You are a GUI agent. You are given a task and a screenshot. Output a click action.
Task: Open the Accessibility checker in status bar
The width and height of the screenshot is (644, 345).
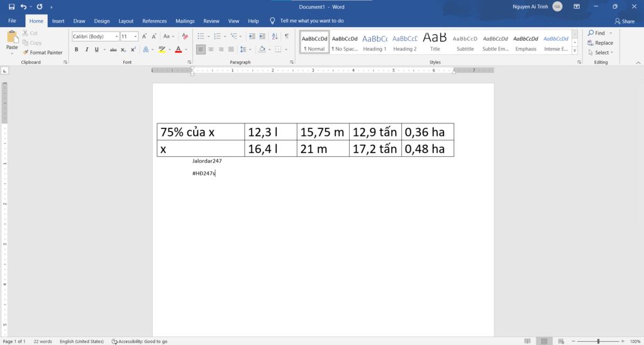[x=140, y=341]
